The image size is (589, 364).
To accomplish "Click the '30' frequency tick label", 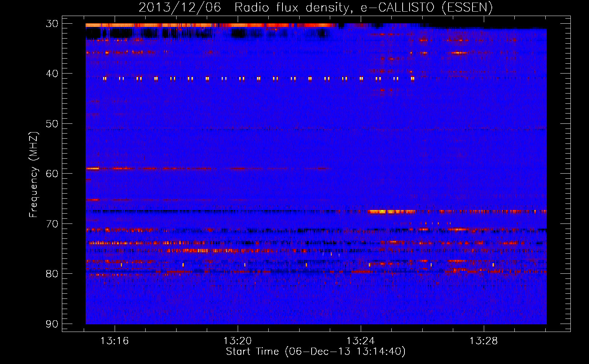I will [x=52, y=24].
